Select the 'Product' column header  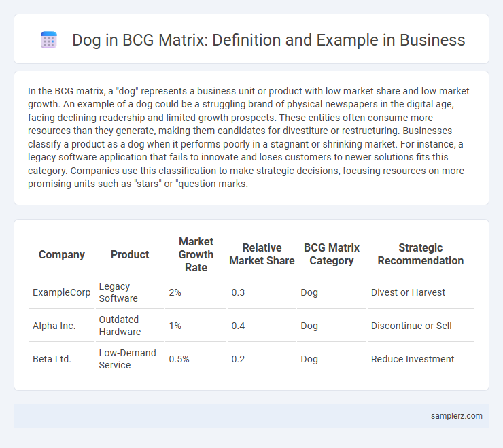(x=130, y=254)
